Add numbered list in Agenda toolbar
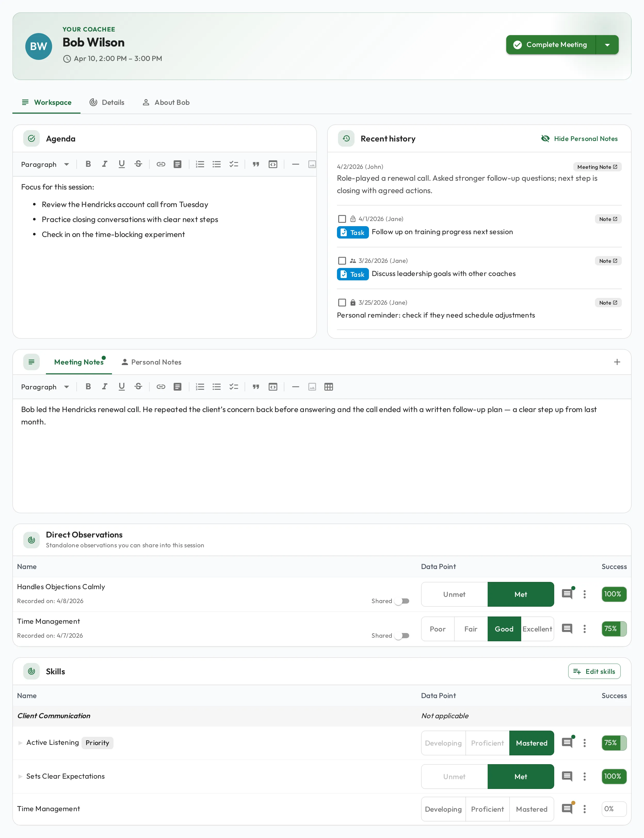Image resolution: width=644 pixels, height=838 pixels. coord(200,164)
